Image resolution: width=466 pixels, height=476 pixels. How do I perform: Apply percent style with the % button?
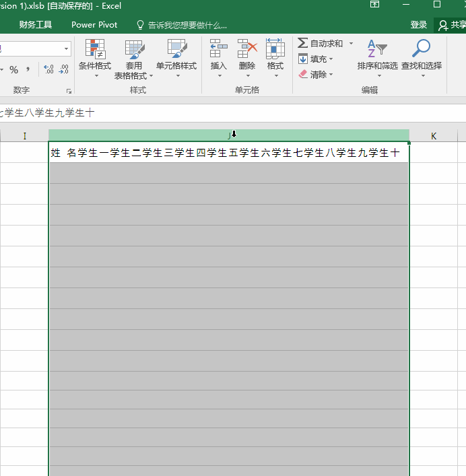[13, 70]
